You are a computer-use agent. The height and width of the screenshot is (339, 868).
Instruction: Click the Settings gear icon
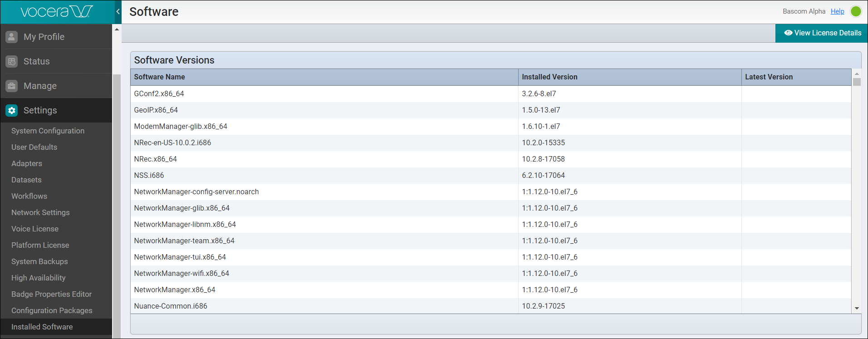pos(12,110)
